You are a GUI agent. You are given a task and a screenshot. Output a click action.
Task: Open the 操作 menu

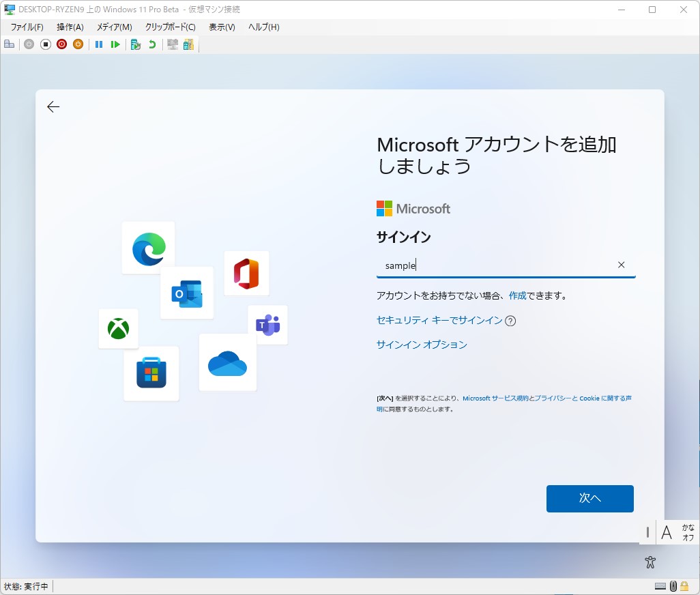69,27
